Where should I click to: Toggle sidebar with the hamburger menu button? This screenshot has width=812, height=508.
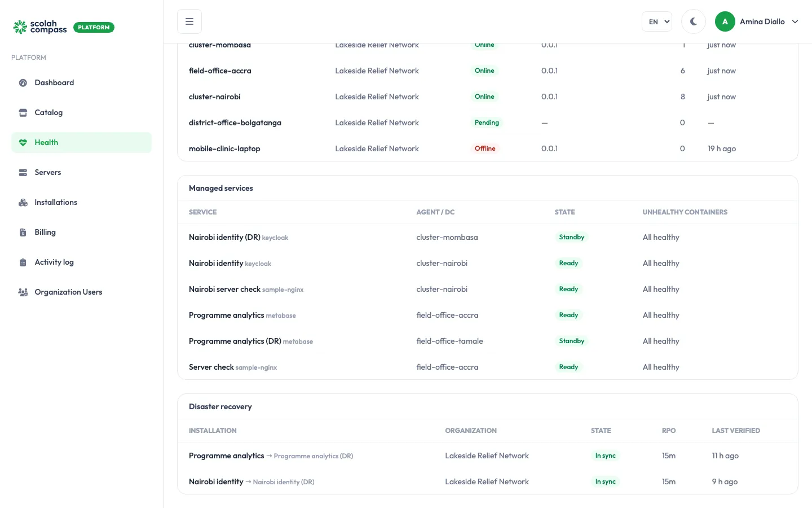tap(189, 21)
